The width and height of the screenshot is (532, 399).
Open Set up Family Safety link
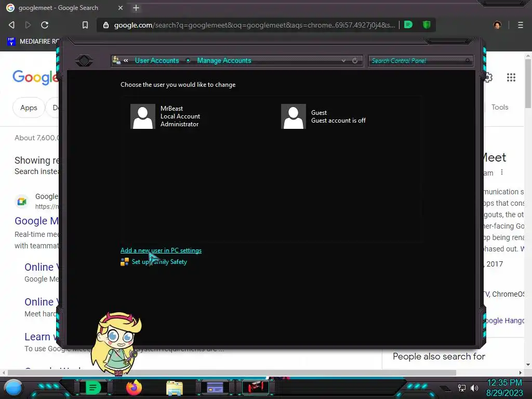tap(159, 262)
